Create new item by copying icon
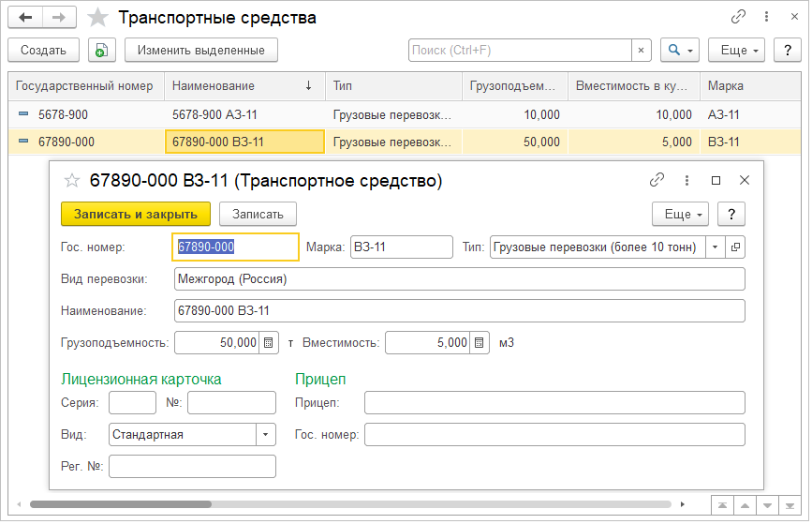This screenshot has width=812, height=524. pos(102,50)
